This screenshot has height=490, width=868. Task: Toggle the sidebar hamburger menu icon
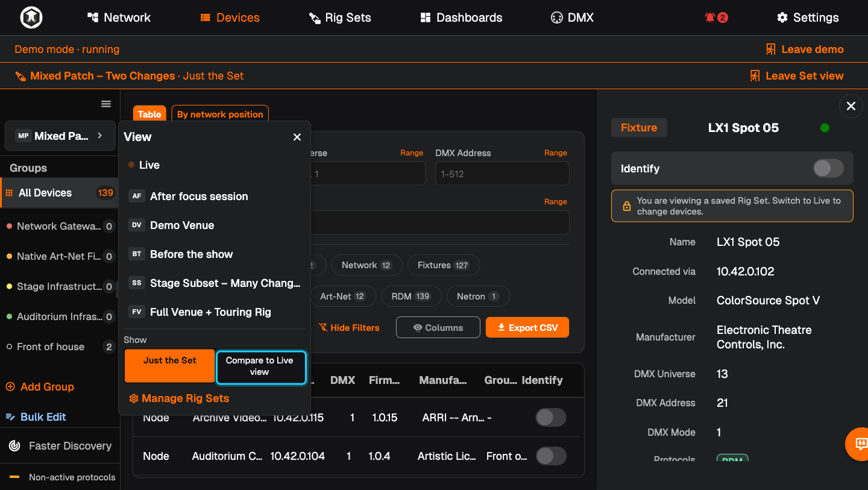[106, 104]
